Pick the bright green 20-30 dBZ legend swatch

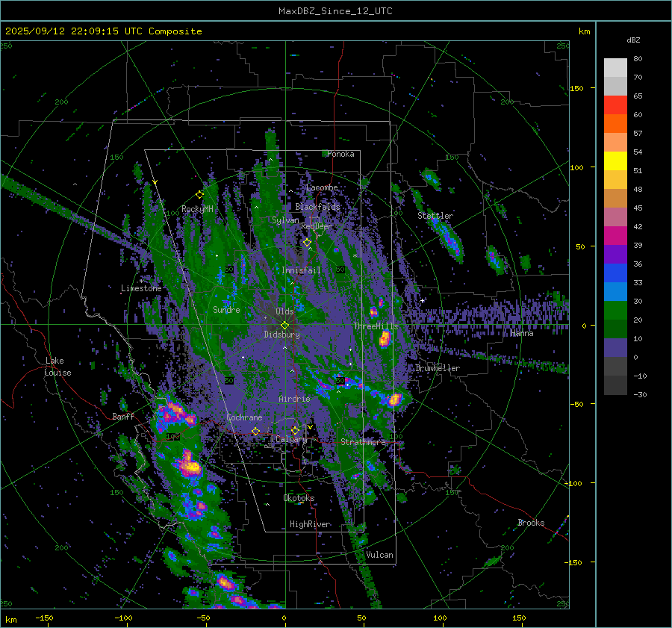pos(615,311)
